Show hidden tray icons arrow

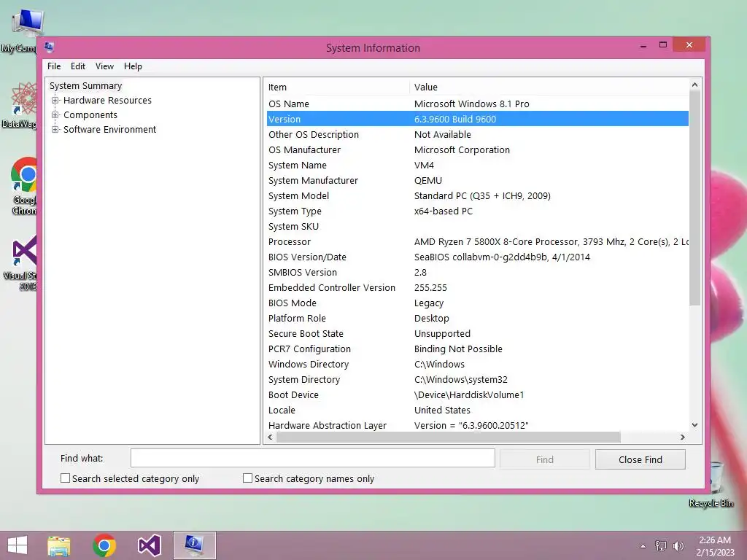[x=643, y=546]
